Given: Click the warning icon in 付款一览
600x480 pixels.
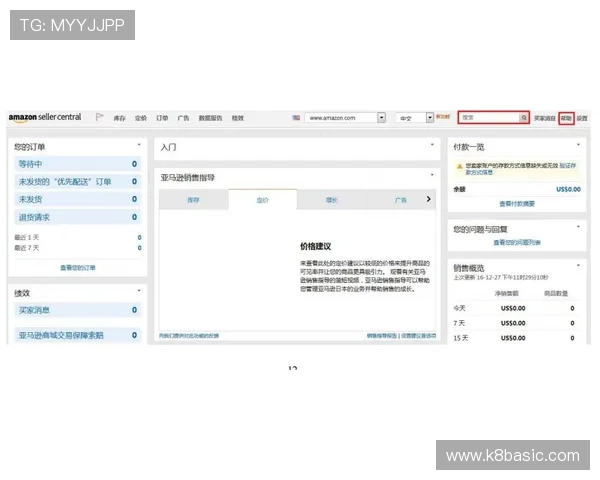Looking at the screenshot, I should (460, 166).
